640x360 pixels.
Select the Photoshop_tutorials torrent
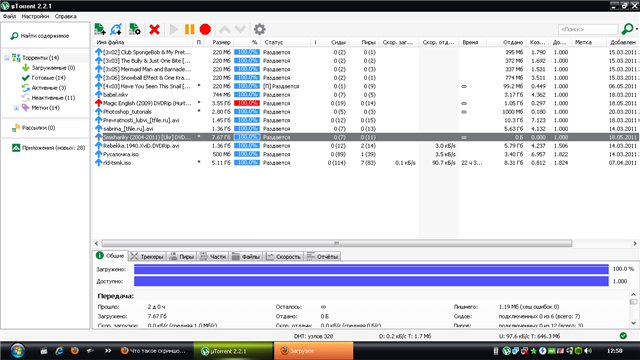tap(366, 111)
